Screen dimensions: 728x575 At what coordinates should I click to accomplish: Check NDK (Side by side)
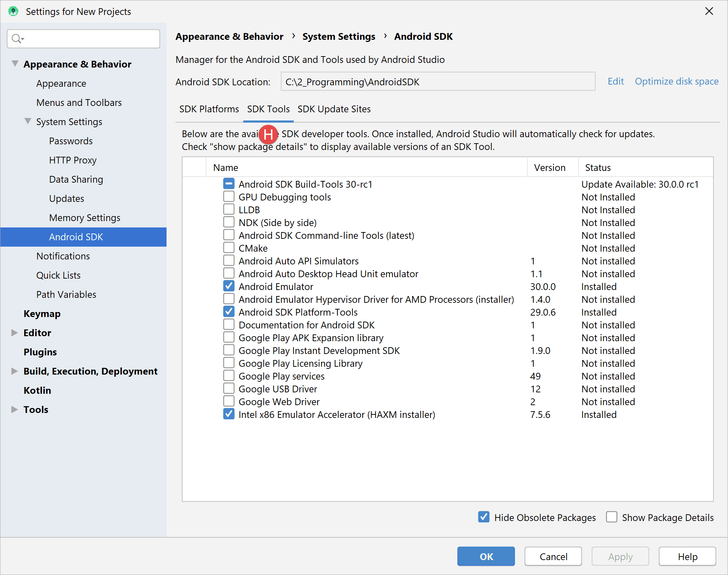pyautogui.click(x=229, y=222)
